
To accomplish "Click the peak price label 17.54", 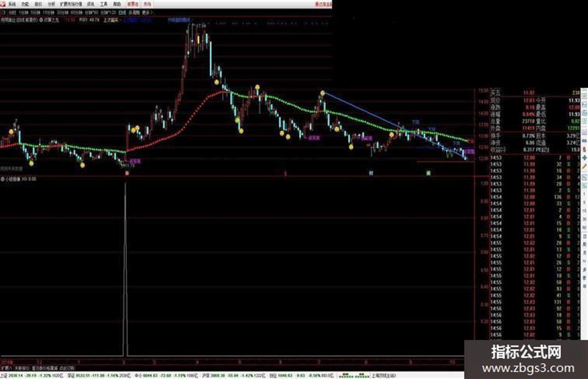I will [202, 26].
